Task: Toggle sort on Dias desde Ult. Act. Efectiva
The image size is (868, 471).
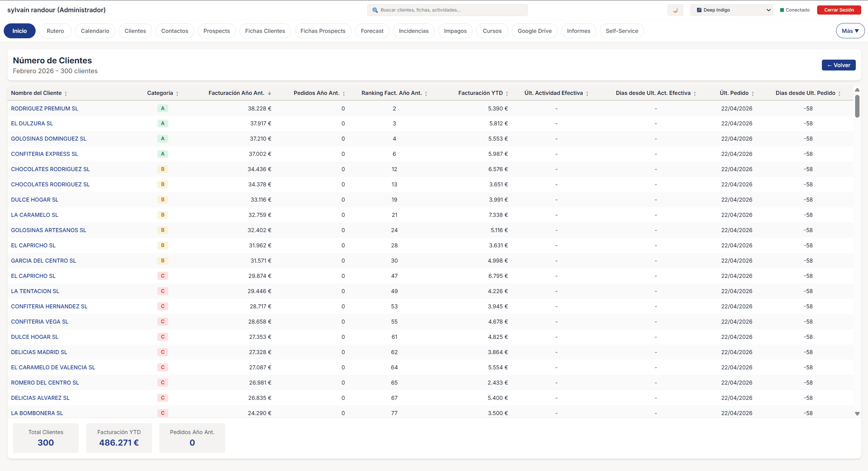Action: point(695,93)
